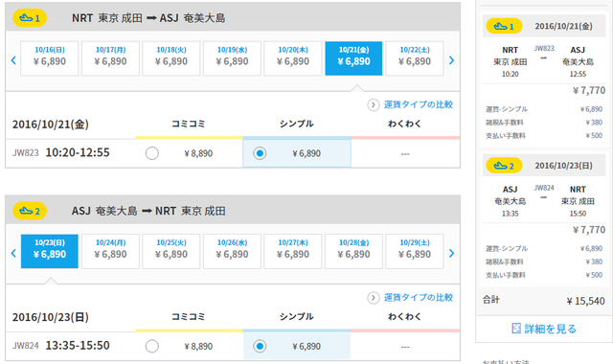Select シンプル fare ¥6,890 for JW823

click(x=260, y=153)
